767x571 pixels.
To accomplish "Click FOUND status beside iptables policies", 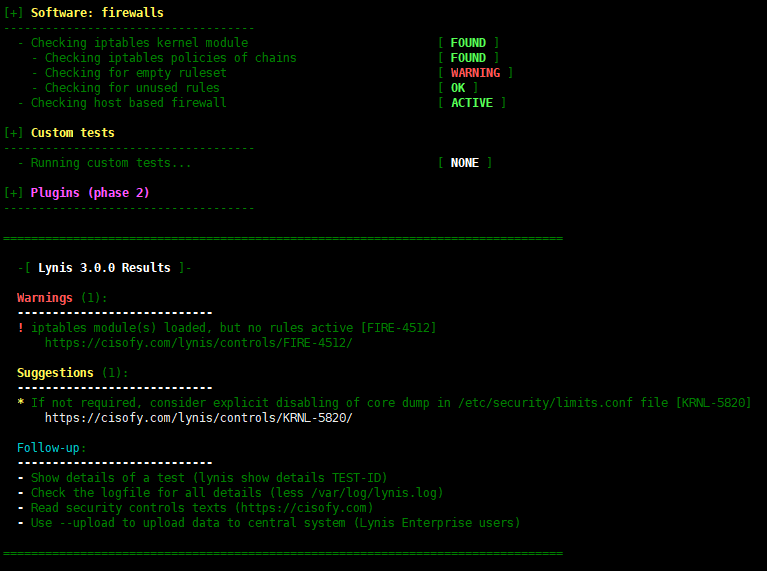I will coord(468,58).
